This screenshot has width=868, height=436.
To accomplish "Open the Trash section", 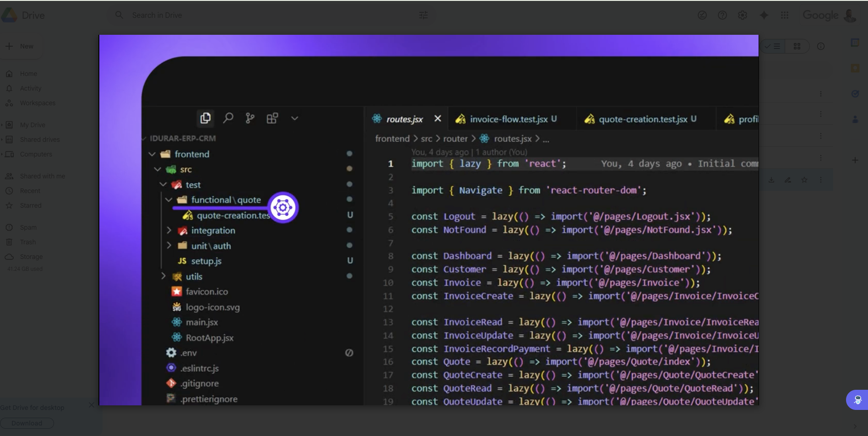I will (x=27, y=242).
